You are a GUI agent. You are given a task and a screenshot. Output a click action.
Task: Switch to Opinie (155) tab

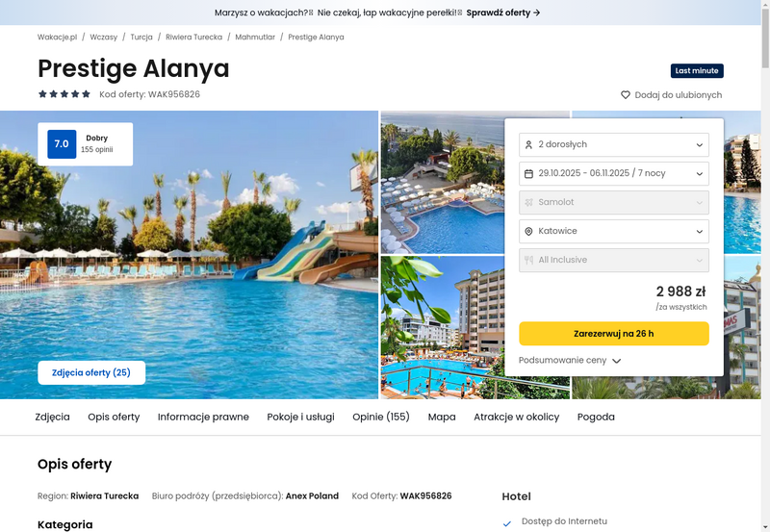381,417
